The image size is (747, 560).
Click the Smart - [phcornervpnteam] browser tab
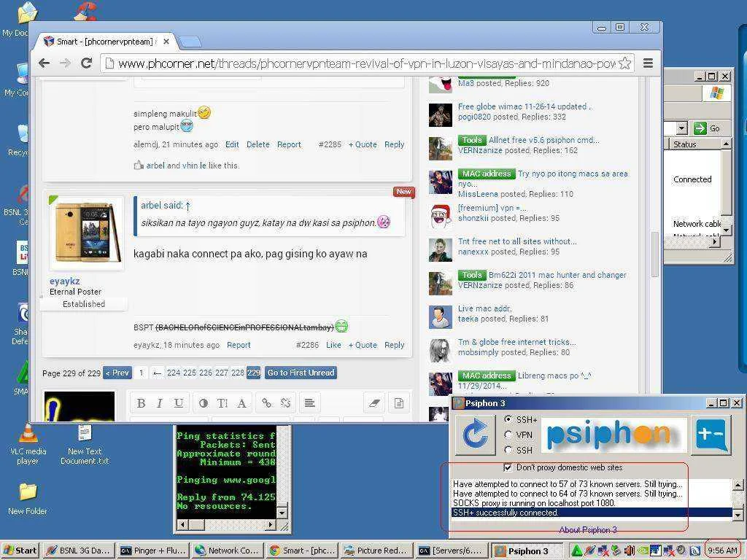point(106,42)
